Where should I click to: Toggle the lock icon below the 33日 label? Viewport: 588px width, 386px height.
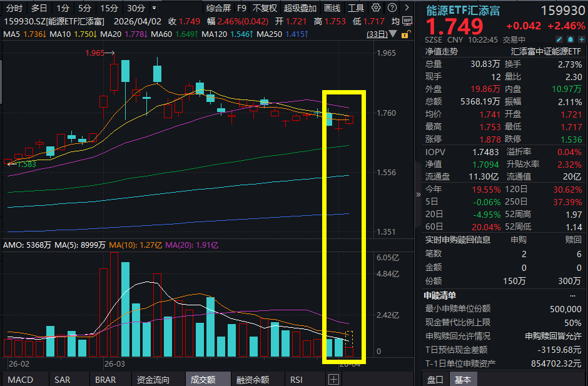[405, 36]
